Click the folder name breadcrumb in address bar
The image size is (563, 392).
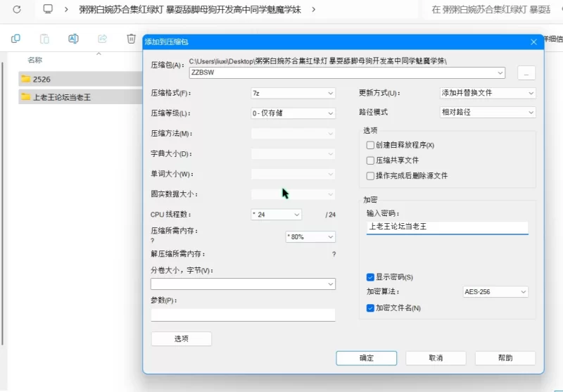coord(190,9)
